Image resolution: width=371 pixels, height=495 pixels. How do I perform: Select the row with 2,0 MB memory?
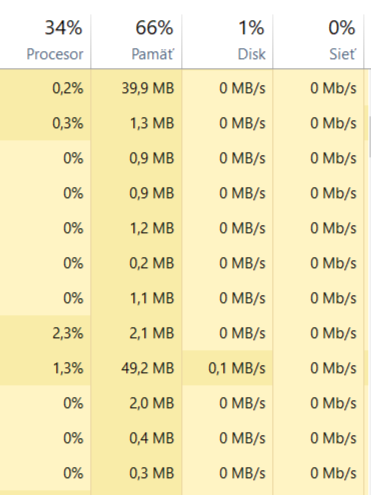[184, 403]
